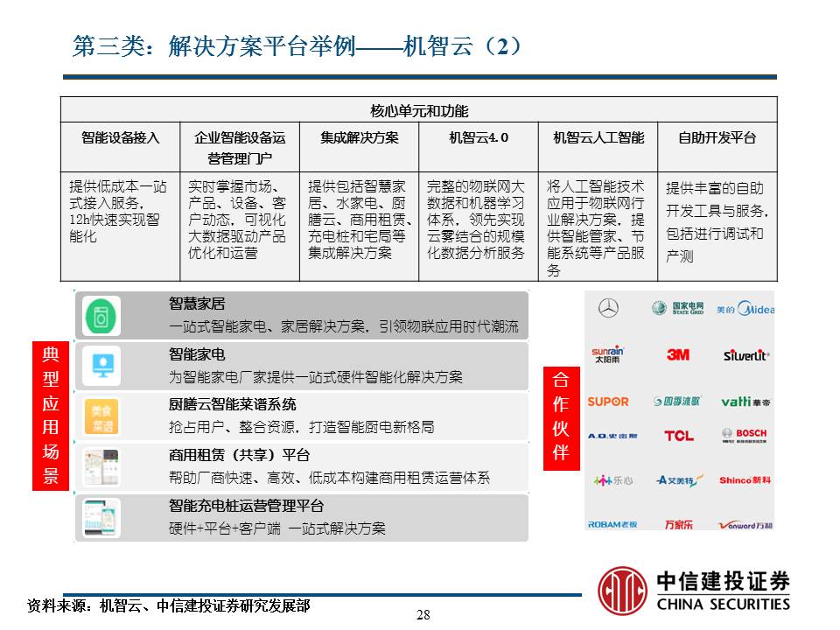
Task: Select the green 智慧家居 washing machine icon
Action: (102, 317)
